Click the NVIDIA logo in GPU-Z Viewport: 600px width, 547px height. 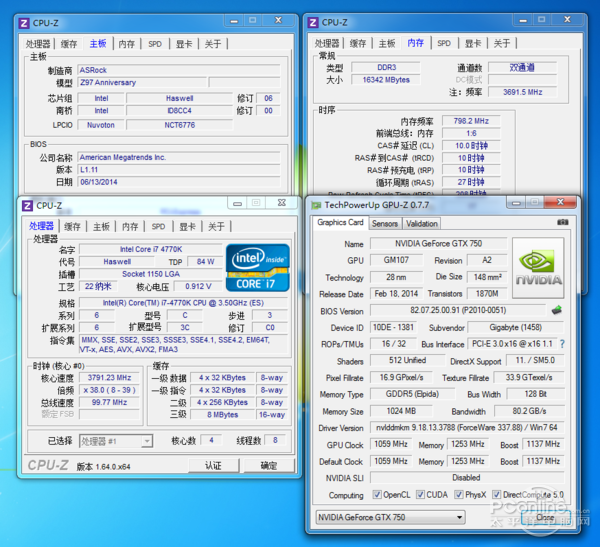(x=537, y=267)
